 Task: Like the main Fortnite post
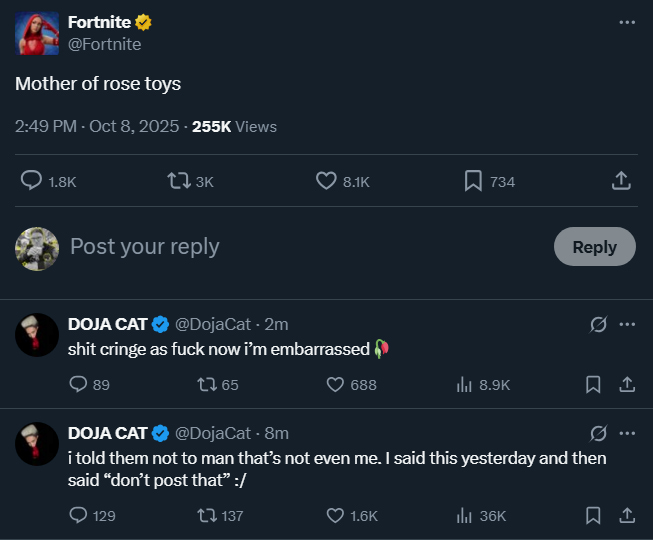point(327,181)
